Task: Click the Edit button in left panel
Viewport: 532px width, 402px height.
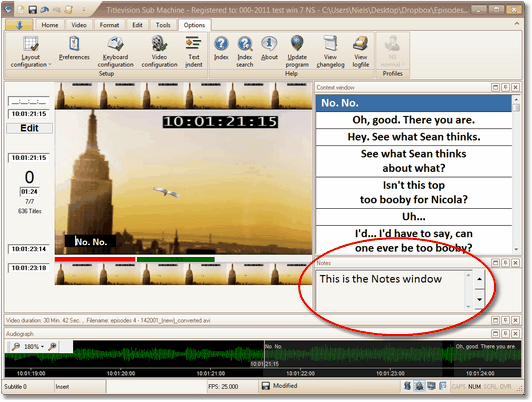Action: pyautogui.click(x=30, y=128)
